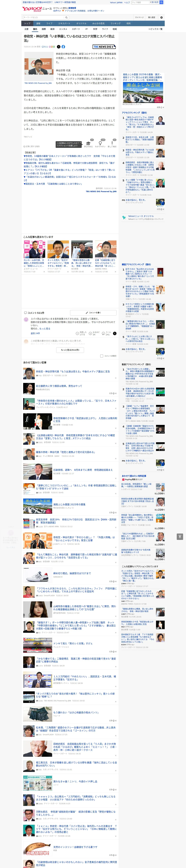Open 購入履歴 button
This screenshot has width=186, height=868.
coord(152,17)
